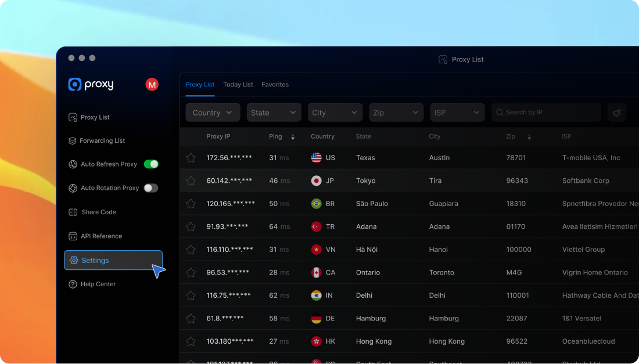Open the Settings menu item
The width and height of the screenshot is (639, 364).
(113, 261)
